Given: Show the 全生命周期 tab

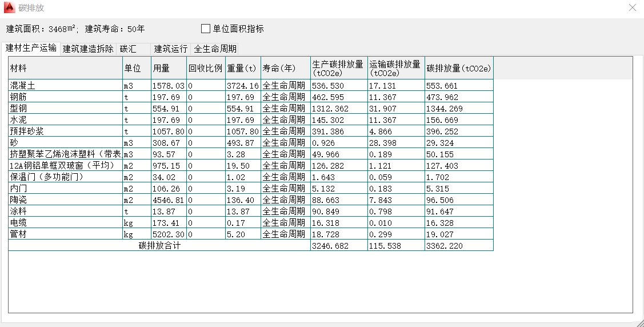Looking at the screenshot, I should point(215,49).
